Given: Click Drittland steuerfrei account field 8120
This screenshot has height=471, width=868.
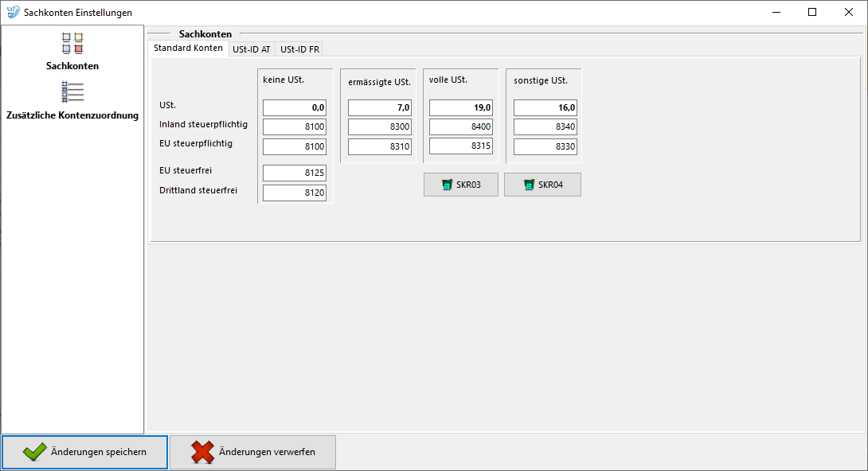Looking at the screenshot, I should [x=295, y=193].
